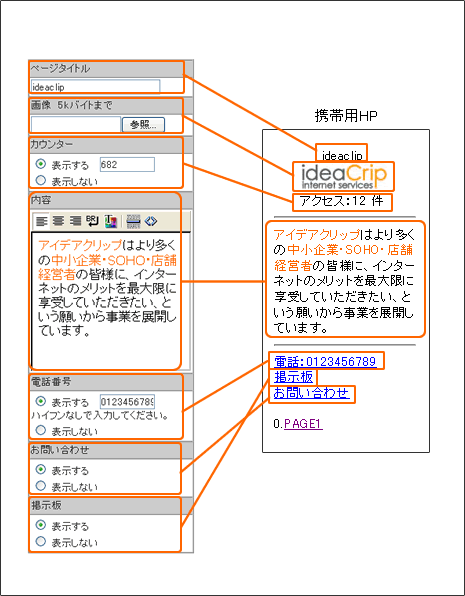Select カウンター 表示する radio button
This screenshot has width=465, height=596.
pos(41,164)
